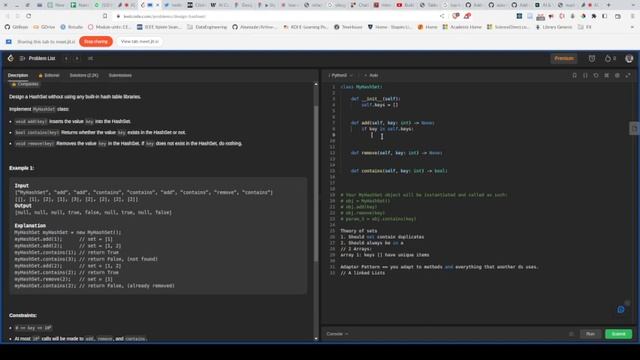
Task: Submit the solution with Submit button
Action: pyautogui.click(x=618, y=334)
